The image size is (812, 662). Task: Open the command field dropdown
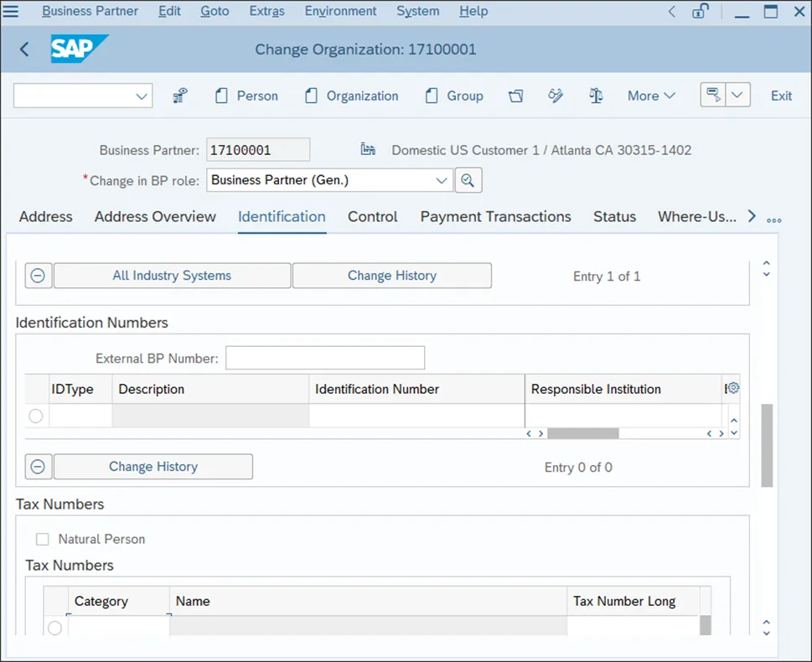tap(142, 96)
